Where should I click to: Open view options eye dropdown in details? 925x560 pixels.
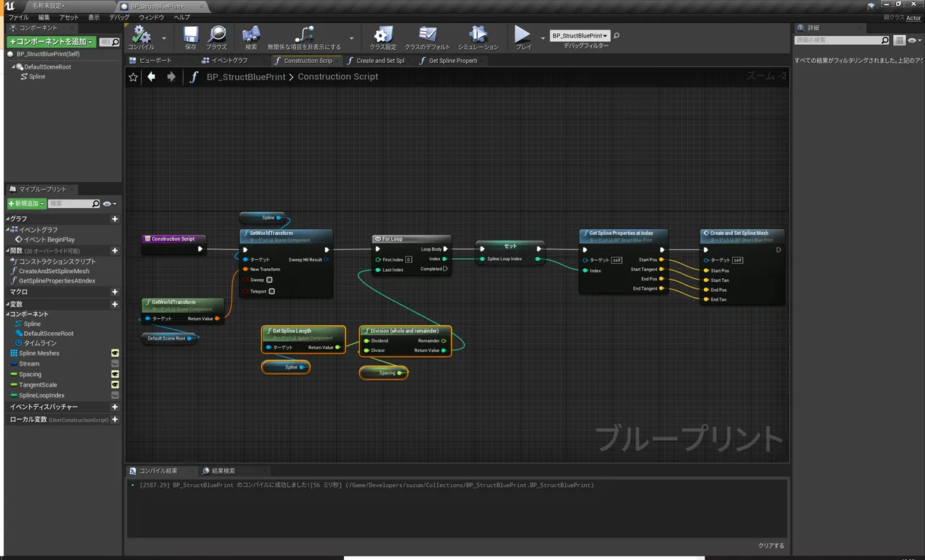coord(914,40)
